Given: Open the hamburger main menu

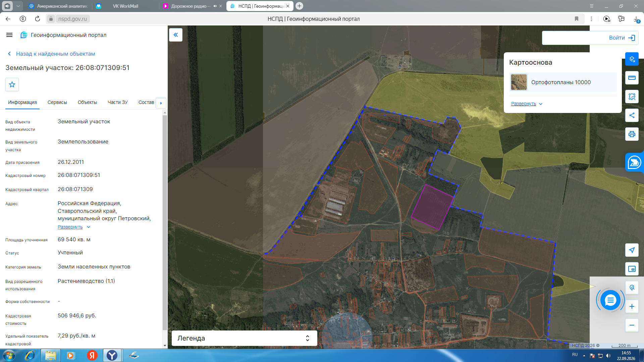Looking at the screenshot, I should coord(9,35).
